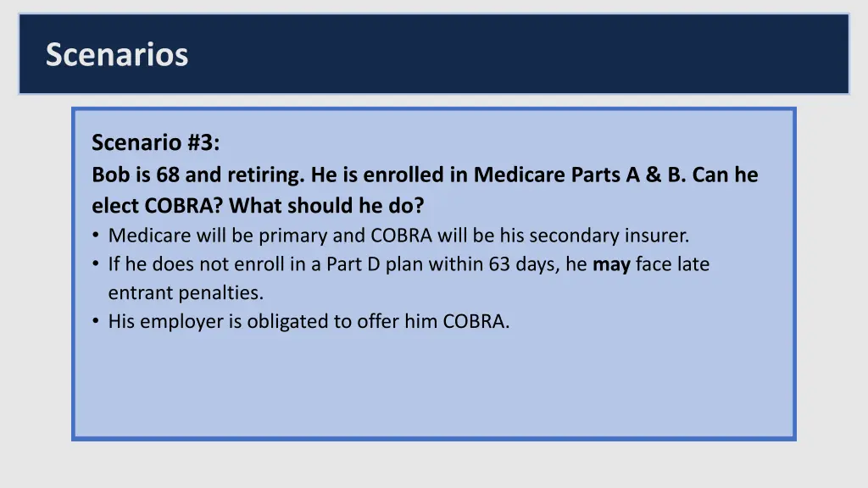Click the third bullet point marker
Image resolution: width=868 pixels, height=488 pixels.
[x=96, y=321]
